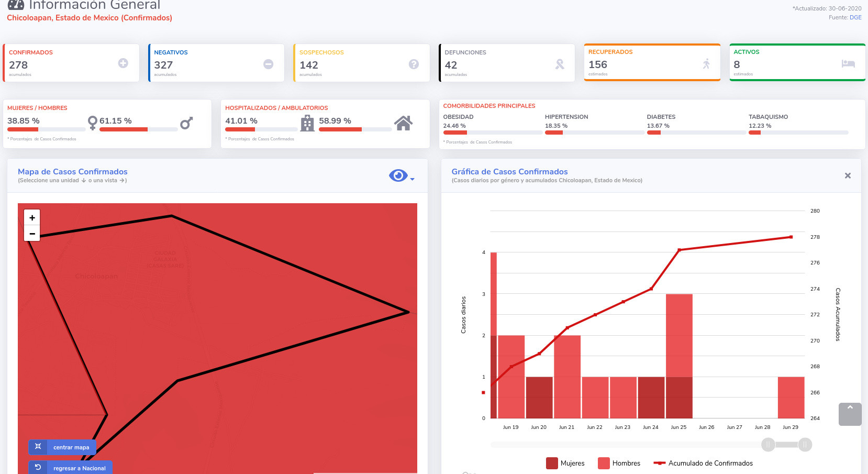Click the male gender symbol icon
The height and width of the screenshot is (474, 868).
(x=186, y=123)
